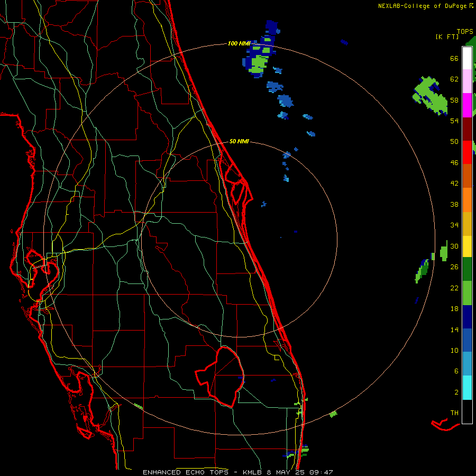This screenshot has width=476, height=476.
Task: Click the ENHANCED ECHO TOPS caption text
Action: pyautogui.click(x=187, y=472)
